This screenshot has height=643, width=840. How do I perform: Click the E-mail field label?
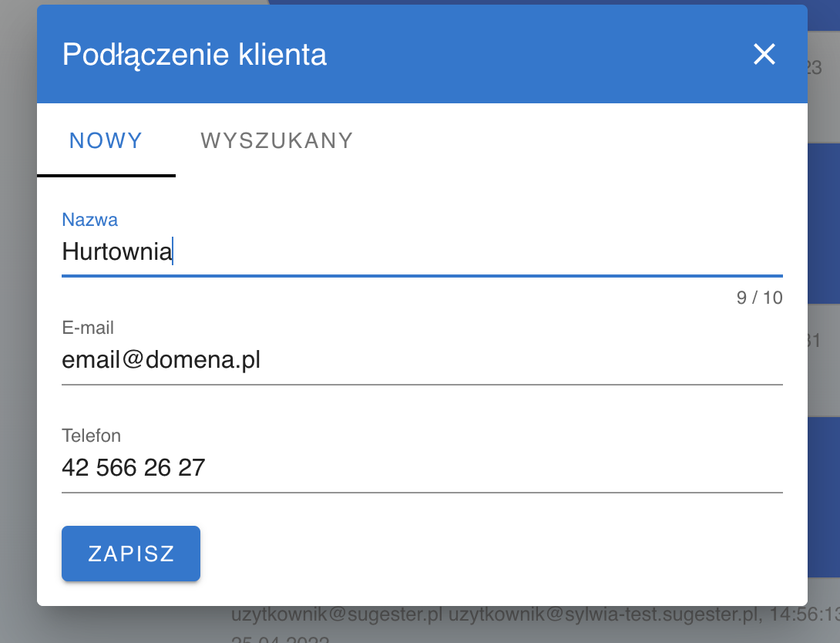pos(88,328)
